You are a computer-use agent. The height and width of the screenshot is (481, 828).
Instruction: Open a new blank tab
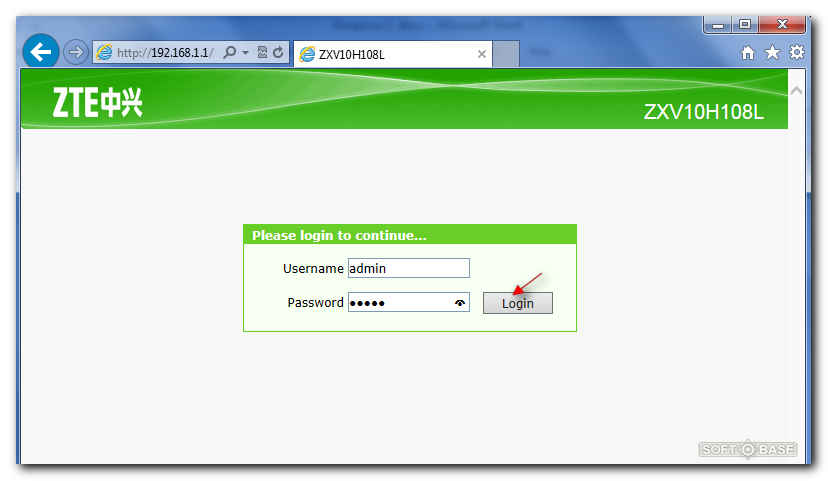[506, 54]
